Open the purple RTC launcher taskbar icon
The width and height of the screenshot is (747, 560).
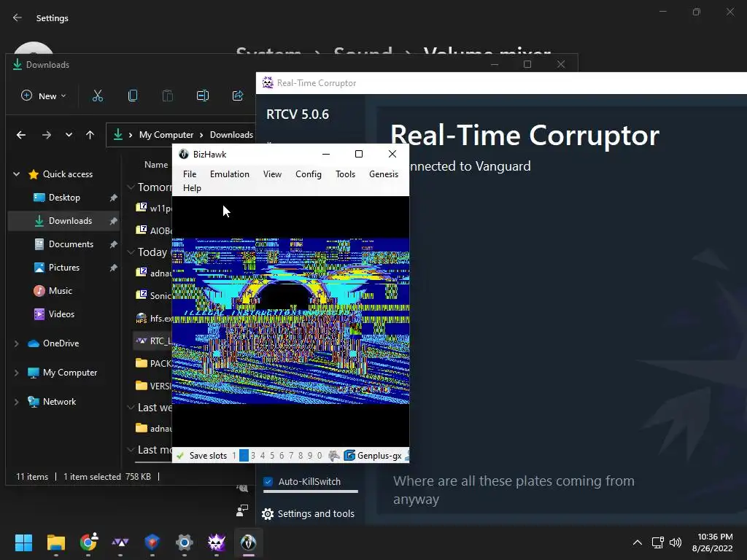click(x=120, y=542)
